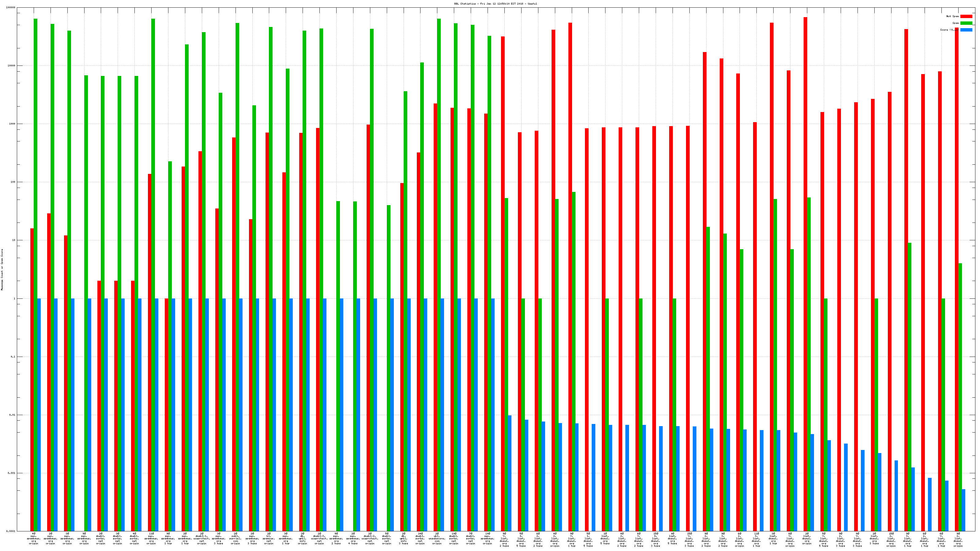This screenshot has width=980, height=551.
Task: Click the dnsbl-2.uceprotect.net origin axis label
Action: click(x=370, y=538)
